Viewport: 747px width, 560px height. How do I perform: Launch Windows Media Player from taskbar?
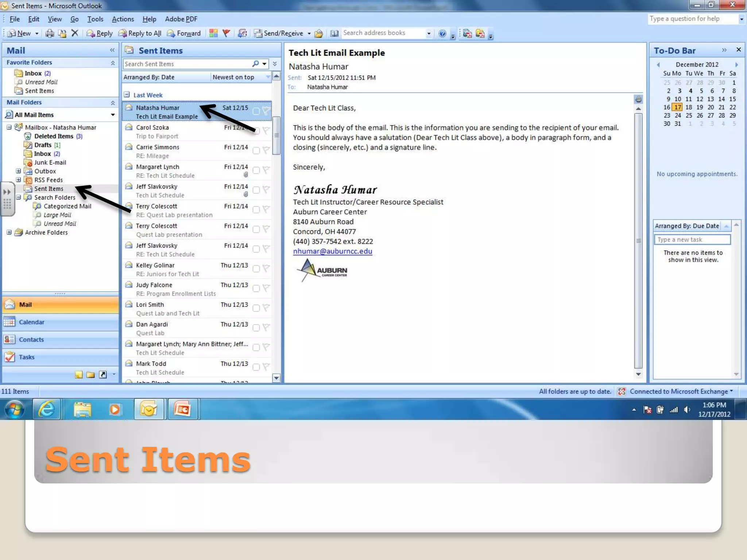click(115, 409)
